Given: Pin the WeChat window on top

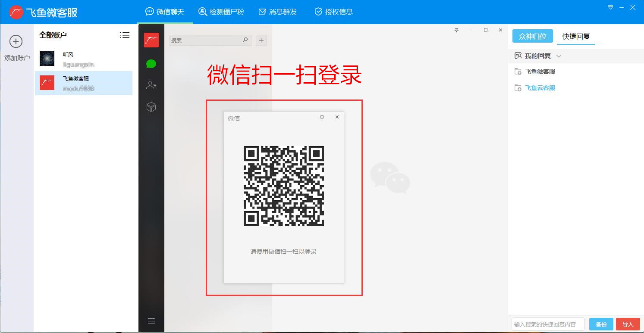Looking at the screenshot, I should click(456, 30).
